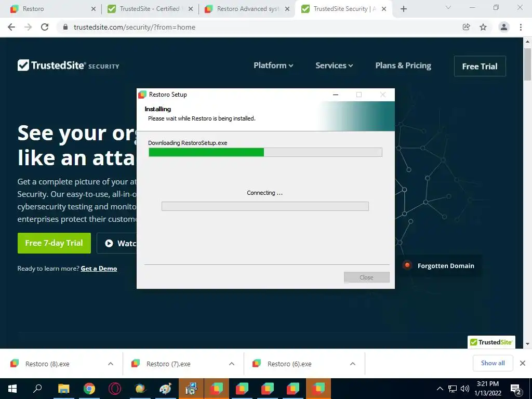Viewport: 532px width, 399px height.
Task: Share this page icon in address bar
Action: 466,27
